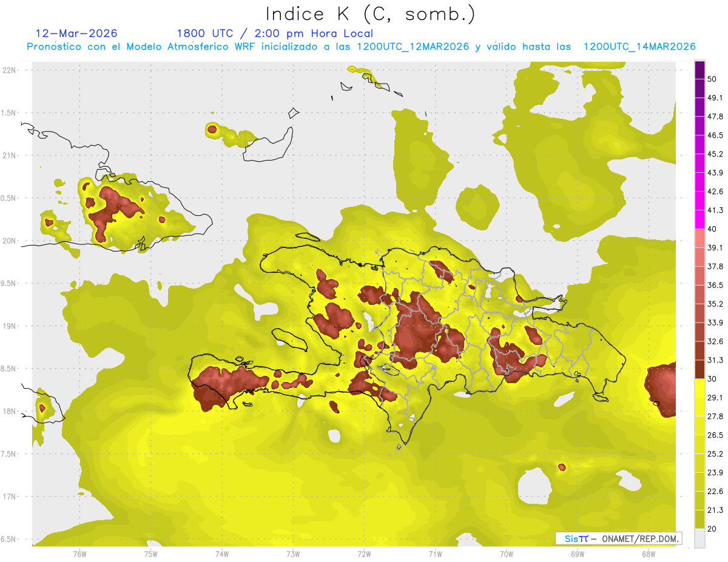The width and height of the screenshot is (728, 562).
Task: Click latitude label "20N"
Action: coord(9,241)
